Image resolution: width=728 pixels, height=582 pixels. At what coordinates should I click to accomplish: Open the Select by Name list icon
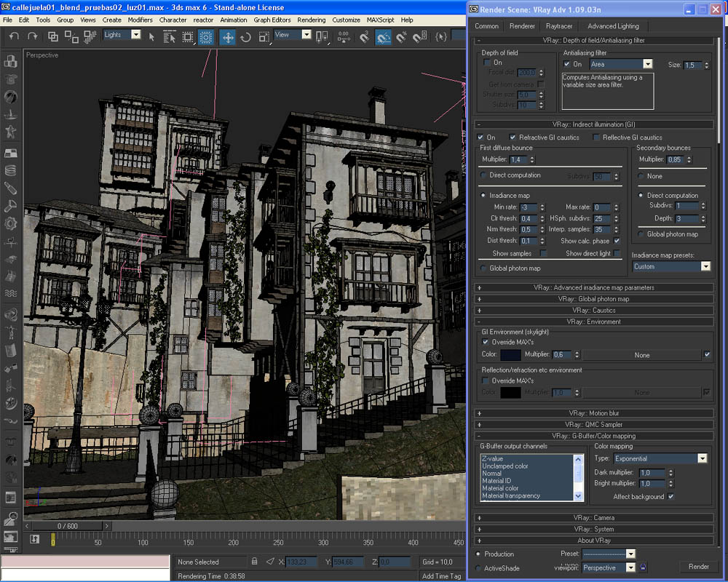169,36
